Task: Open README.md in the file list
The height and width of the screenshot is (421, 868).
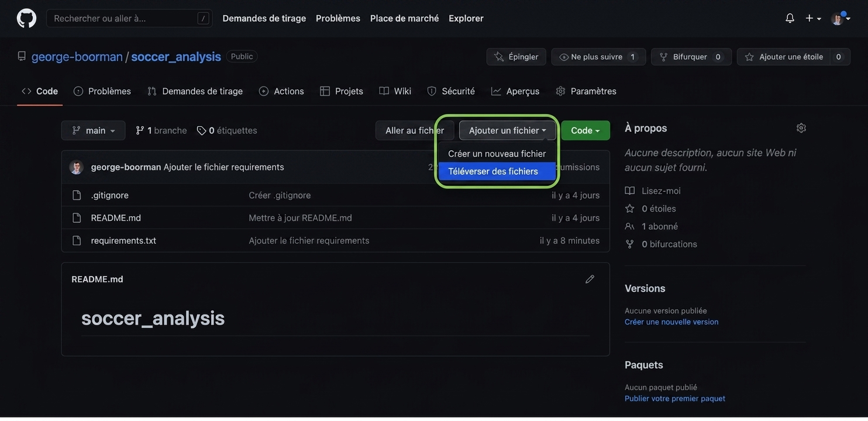Action: 116,218
